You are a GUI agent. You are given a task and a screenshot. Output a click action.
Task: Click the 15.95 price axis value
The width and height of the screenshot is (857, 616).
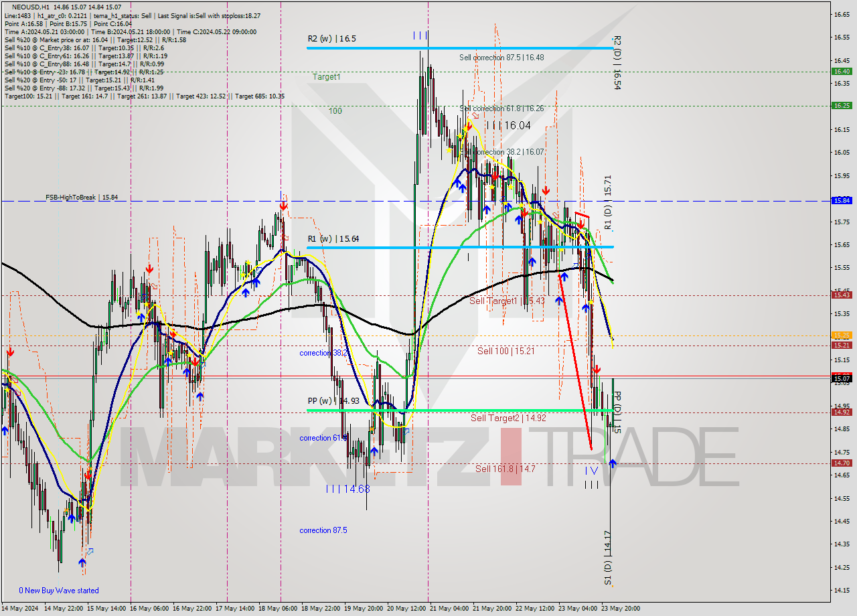point(842,175)
